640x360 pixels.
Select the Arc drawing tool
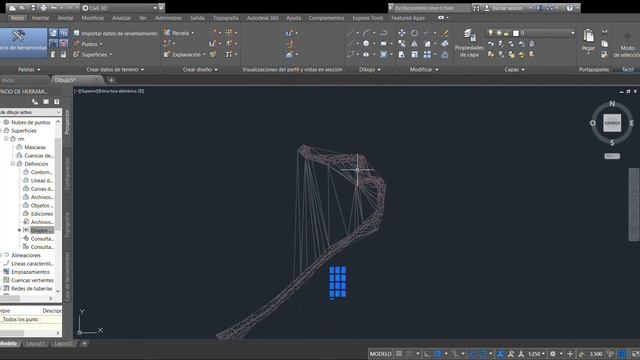coord(367,33)
